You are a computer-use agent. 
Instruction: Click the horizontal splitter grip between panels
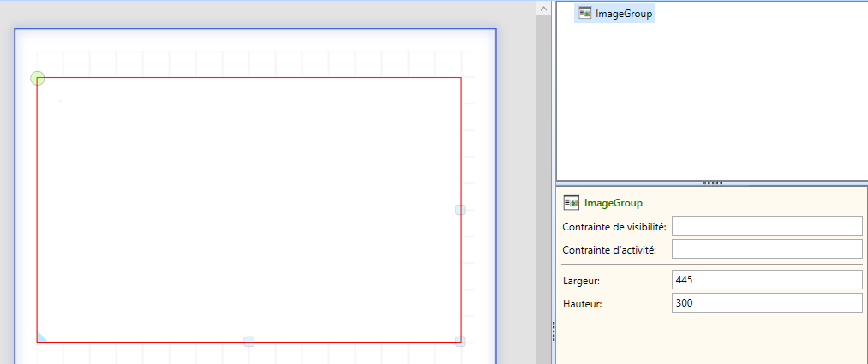tap(712, 183)
